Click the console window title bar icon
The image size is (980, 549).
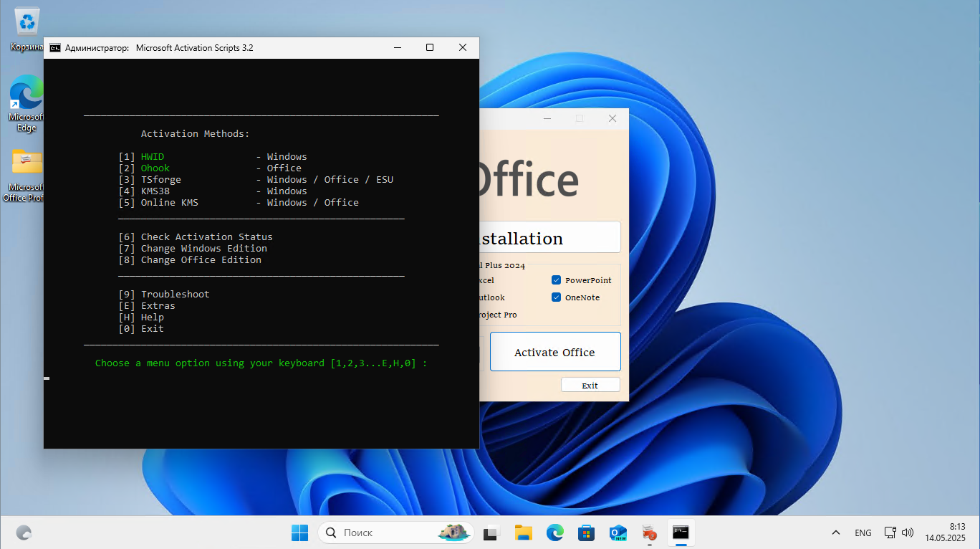[55, 48]
